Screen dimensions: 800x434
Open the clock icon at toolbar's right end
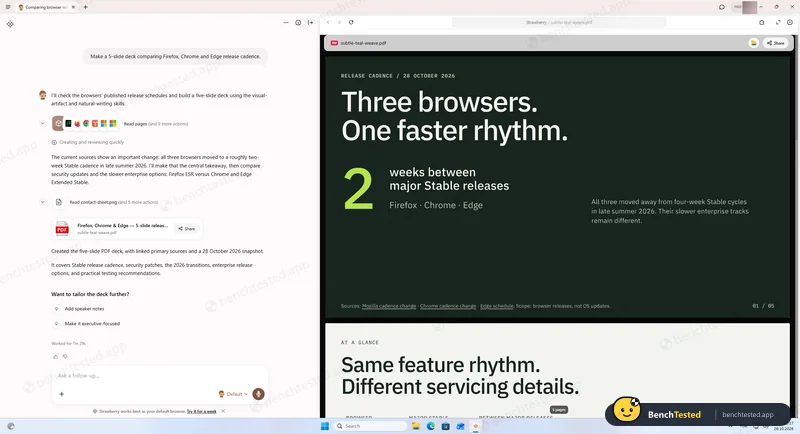[x=790, y=22]
